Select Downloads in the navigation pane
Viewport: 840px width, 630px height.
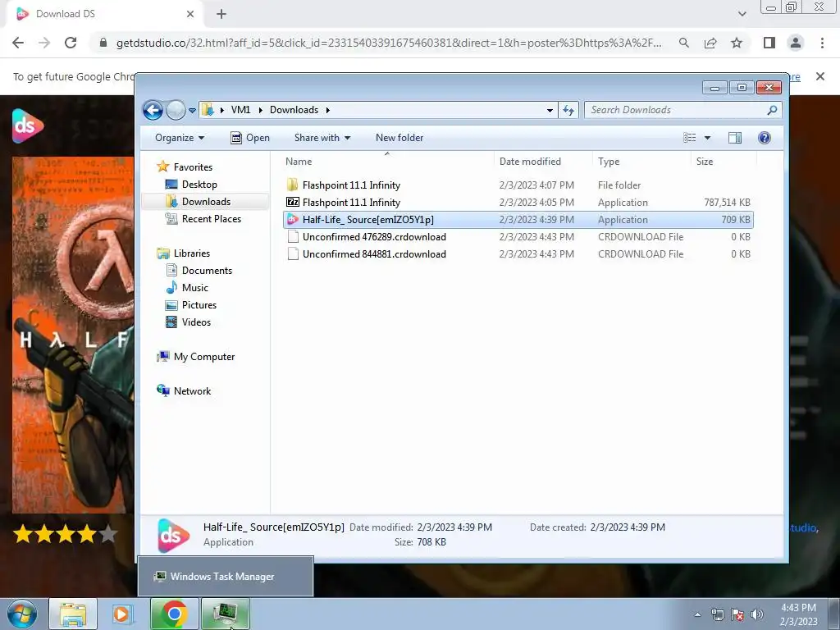coord(206,202)
